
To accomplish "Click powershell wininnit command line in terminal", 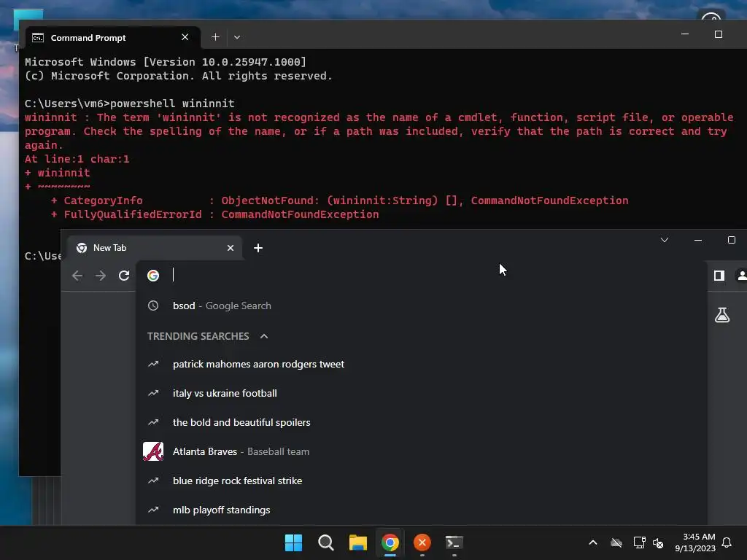I will coord(130,104).
